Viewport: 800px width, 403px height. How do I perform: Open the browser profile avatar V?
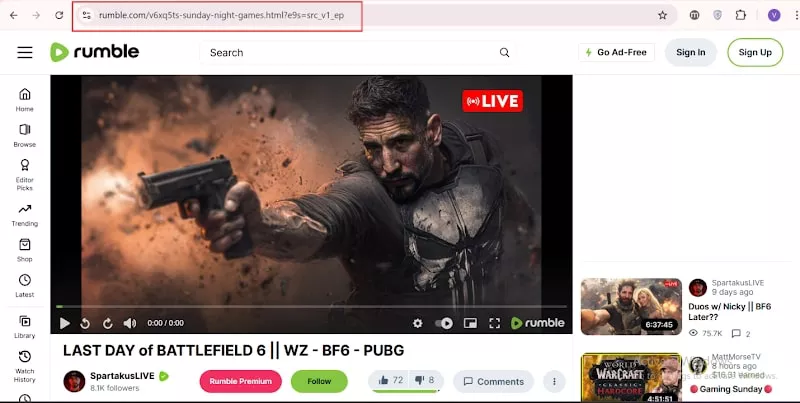pyautogui.click(x=774, y=15)
